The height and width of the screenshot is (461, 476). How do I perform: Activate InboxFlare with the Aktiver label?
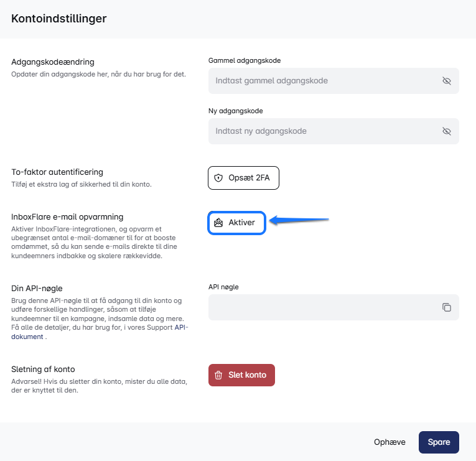(x=241, y=223)
